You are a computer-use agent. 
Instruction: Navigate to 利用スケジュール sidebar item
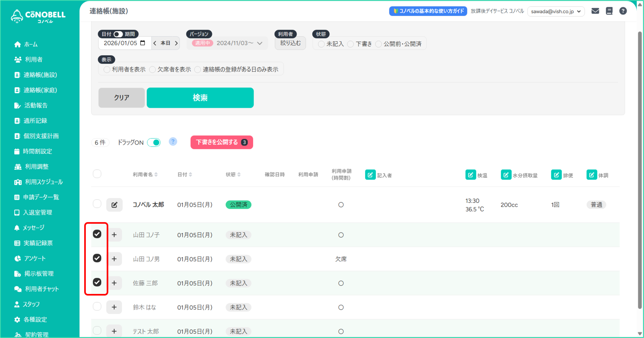pyautogui.click(x=44, y=182)
